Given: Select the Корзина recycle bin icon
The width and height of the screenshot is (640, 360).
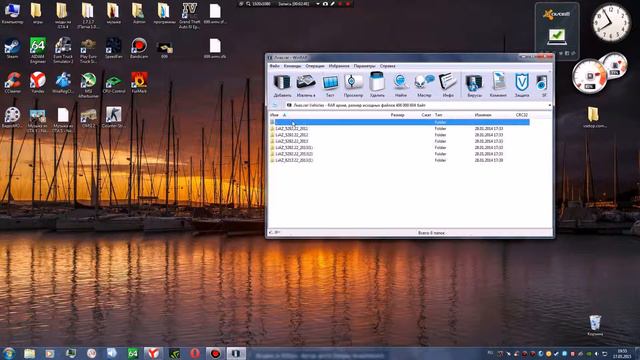Looking at the screenshot, I should 595,325.
